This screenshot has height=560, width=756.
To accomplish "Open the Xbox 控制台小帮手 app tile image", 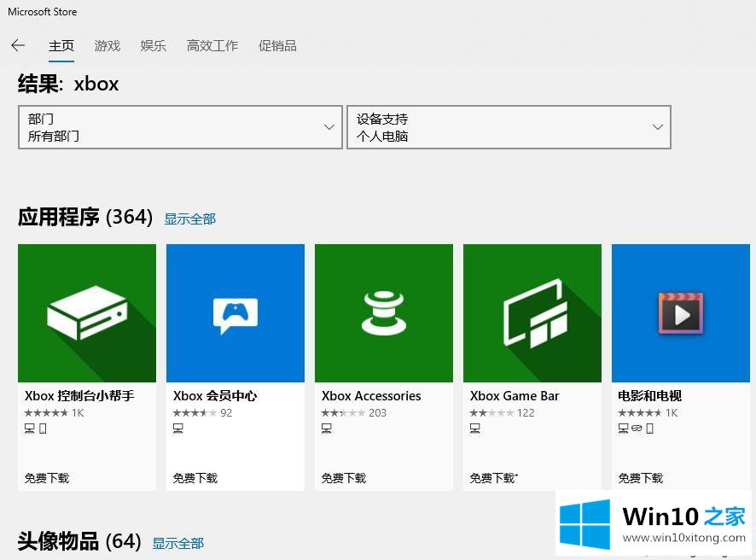I will click(x=87, y=313).
